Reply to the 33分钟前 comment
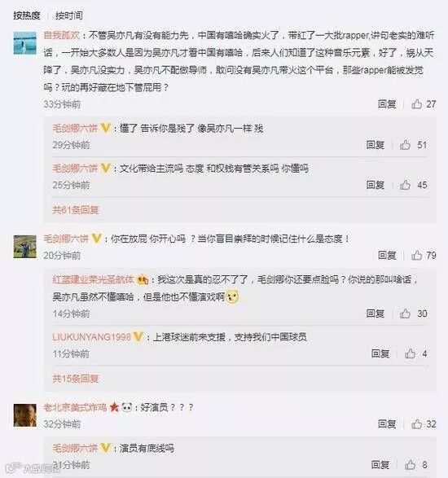Image resolution: width=448 pixels, height=478 pixels. coord(387,104)
